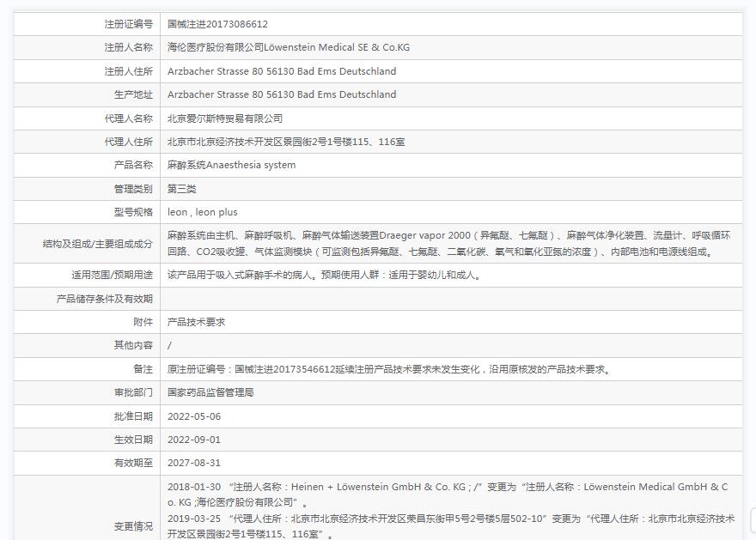Screen dimensions: 756x540
Task: Click the 管理类别 label
Action: click(x=133, y=189)
